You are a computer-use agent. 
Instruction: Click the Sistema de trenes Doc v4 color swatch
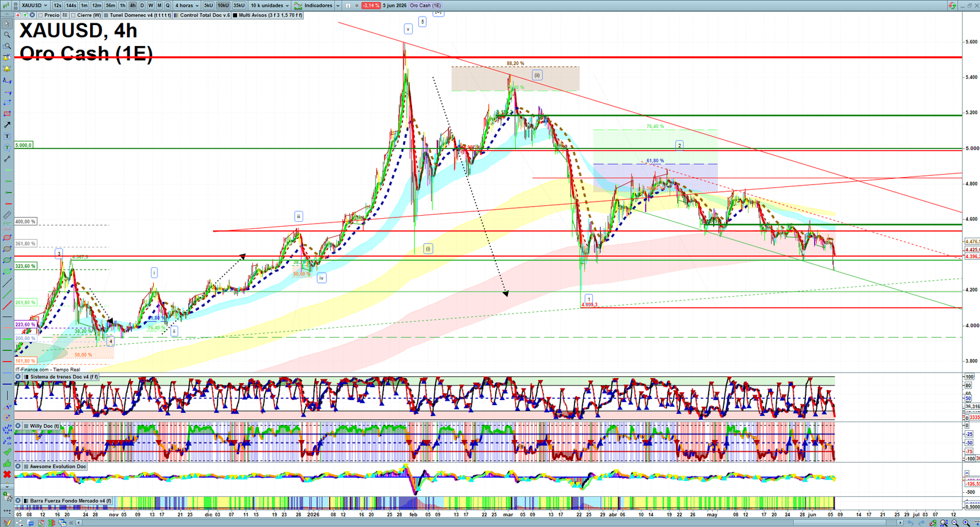point(26,377)
